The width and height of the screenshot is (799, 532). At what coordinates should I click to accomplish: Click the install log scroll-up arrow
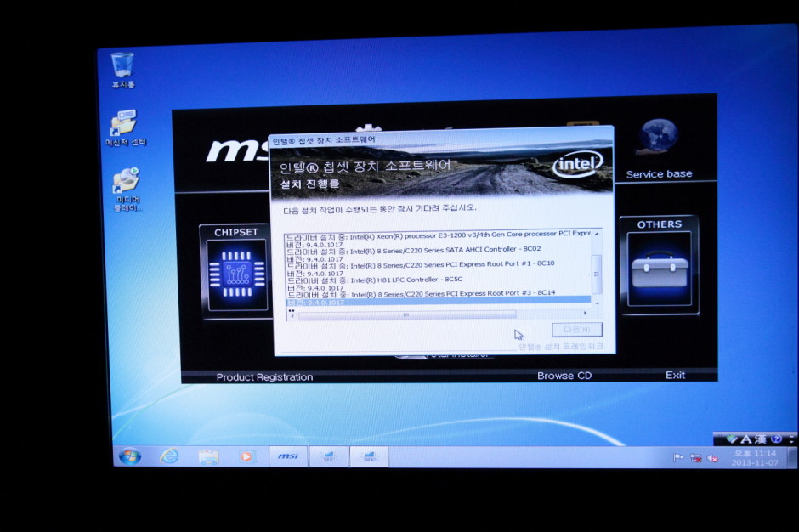tap(597, 234)
